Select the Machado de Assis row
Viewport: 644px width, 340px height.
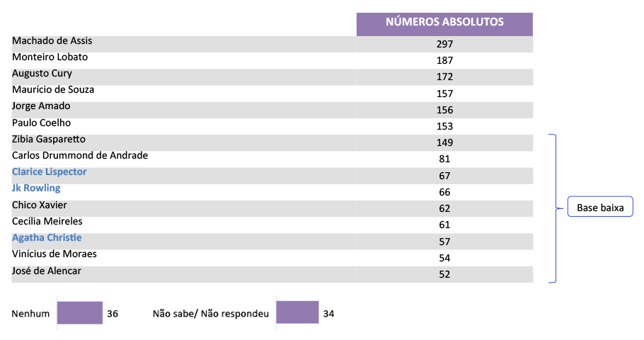52,41
